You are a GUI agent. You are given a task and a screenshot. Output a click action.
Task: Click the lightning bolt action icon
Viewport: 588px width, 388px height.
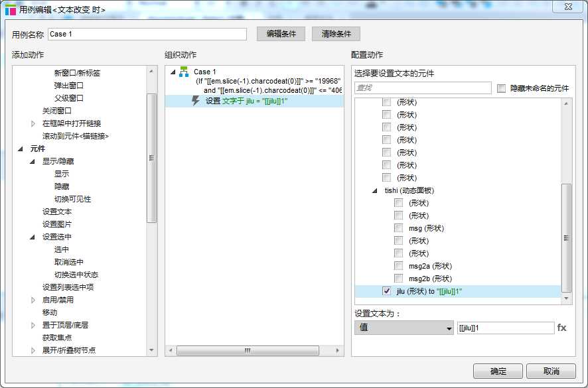(196, 101)
